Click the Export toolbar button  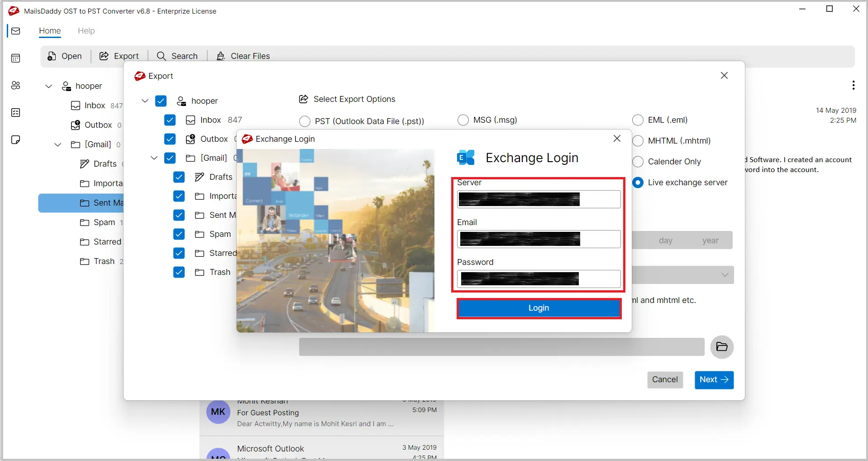[119, 56]
